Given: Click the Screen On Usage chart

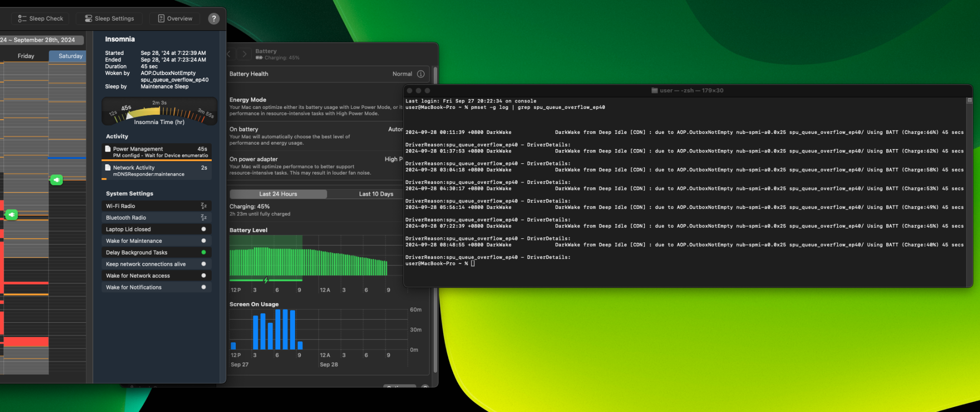Looking at the screenshot, I should tap(318, 330).
